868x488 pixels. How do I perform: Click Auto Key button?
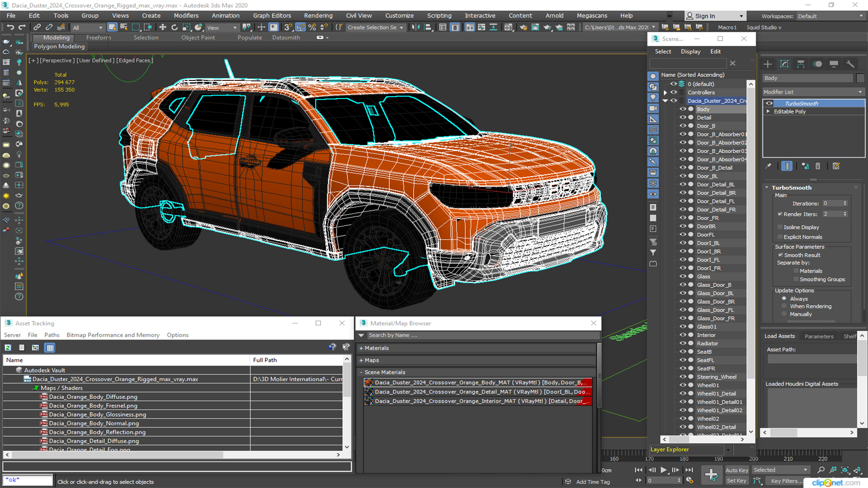(x=736, y=470)
